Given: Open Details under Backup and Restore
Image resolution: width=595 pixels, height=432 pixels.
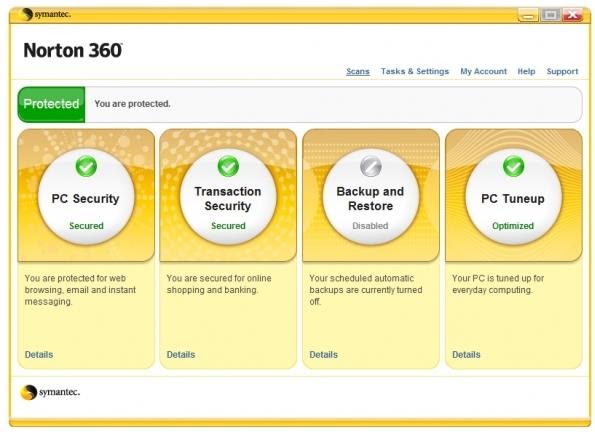Looking at the screenshot, I should (x=323, y=355).
